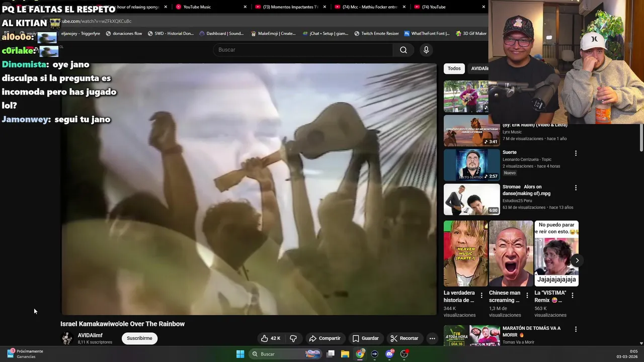Open the 3D Gif Maker bookmark

[x=471, y=34]
